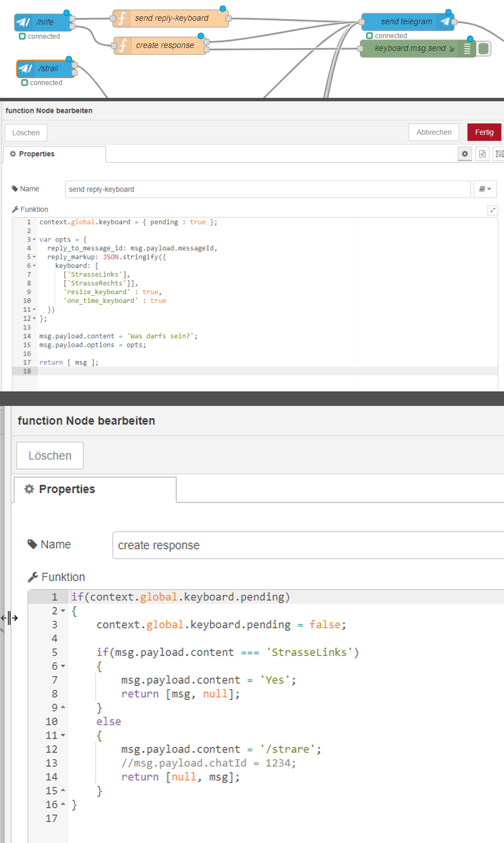Click the Telegram icon on send telegram node

point(444,22)
